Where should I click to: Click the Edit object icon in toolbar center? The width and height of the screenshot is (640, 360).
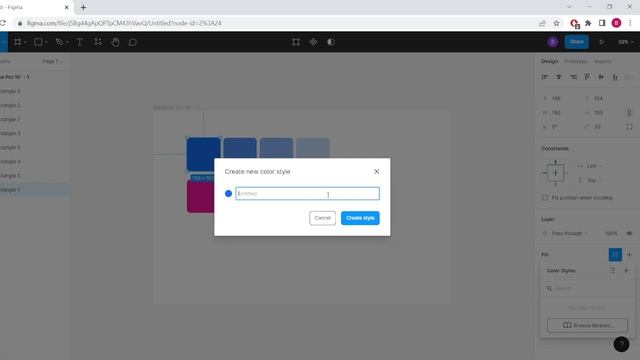296,42
